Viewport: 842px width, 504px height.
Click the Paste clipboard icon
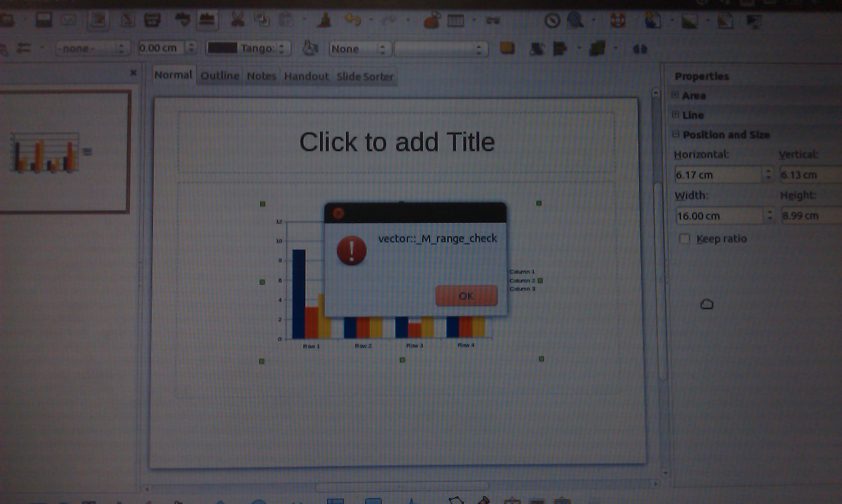[x=286, y=20]
